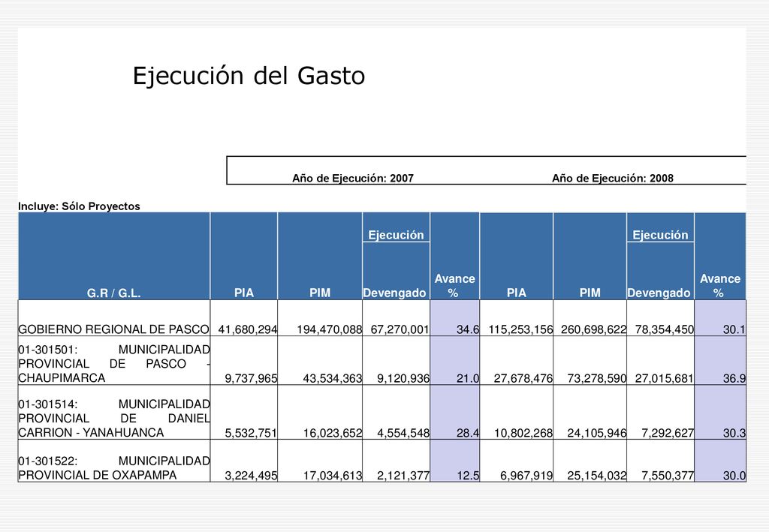Click row label "01-301522: Municipalidad Provincial de Oxapampa"

click(114, 467)
